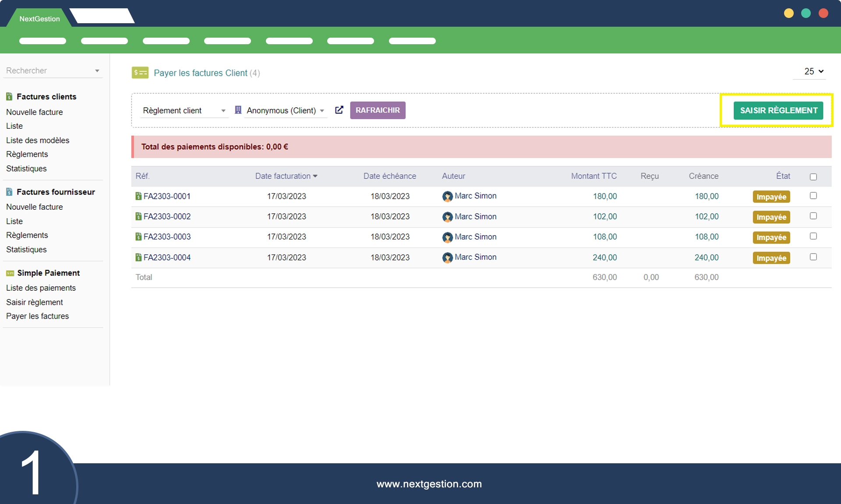Click the RAFRAICHIR button
The image size is (841, 504).
coord(378,110)
